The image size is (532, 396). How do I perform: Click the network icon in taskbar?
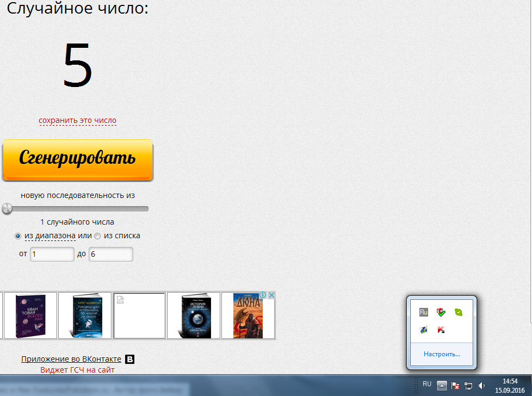468,386
